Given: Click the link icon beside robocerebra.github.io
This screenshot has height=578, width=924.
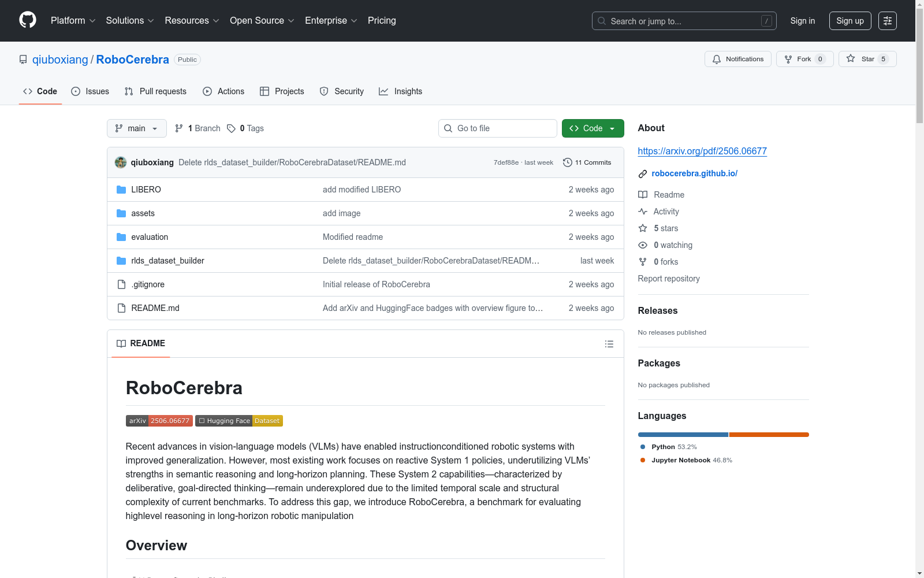Looking at the screenshot, I should 643,173.
